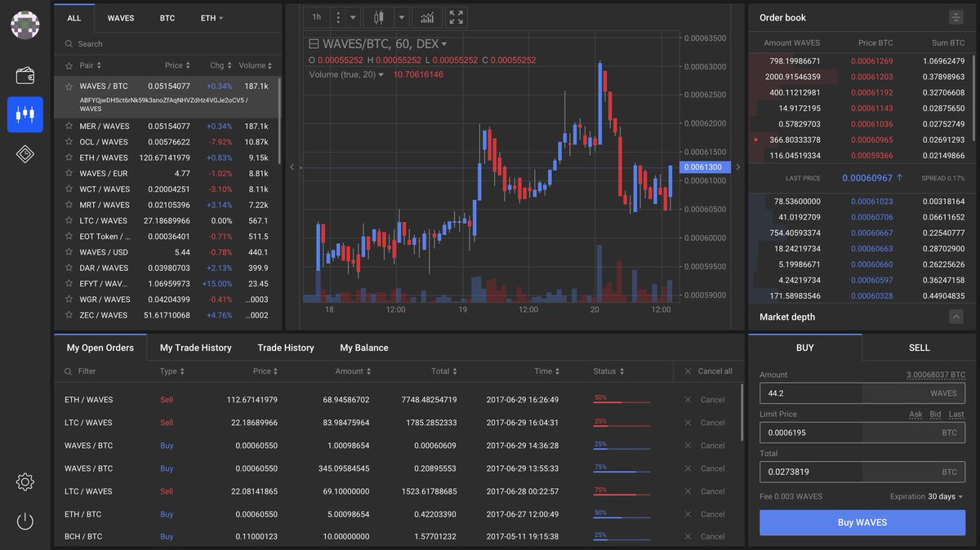The image size is (980, 550).
Task: Collapse the WAVES/BTC chart legend box
Action: (x=314, y=44)
